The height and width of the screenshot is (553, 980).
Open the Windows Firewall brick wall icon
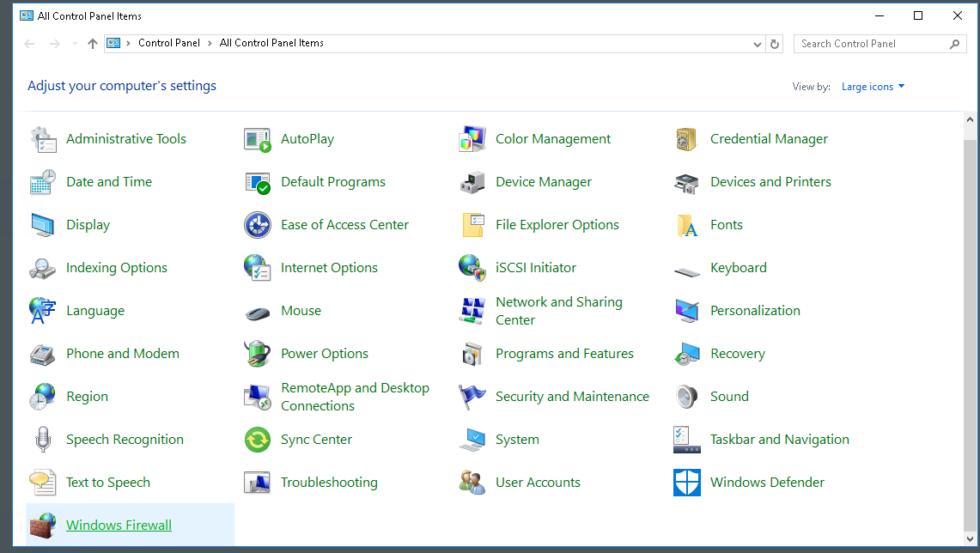pos(43,526)
